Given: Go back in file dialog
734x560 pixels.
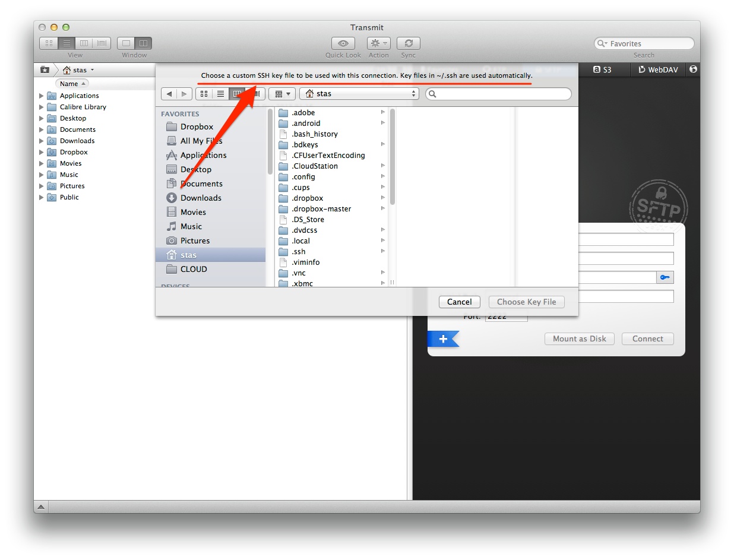Looking at the screenshot, I should click(169, 94).
